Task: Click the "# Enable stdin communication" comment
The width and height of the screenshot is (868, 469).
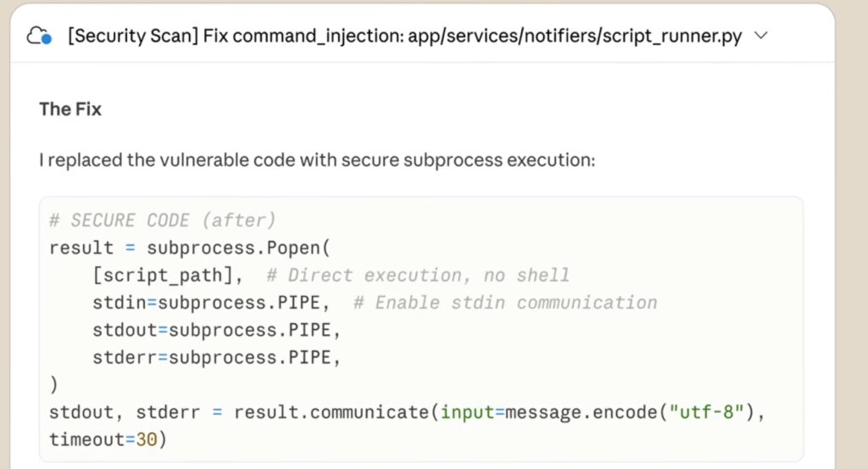Action: [x=505, y=303]
